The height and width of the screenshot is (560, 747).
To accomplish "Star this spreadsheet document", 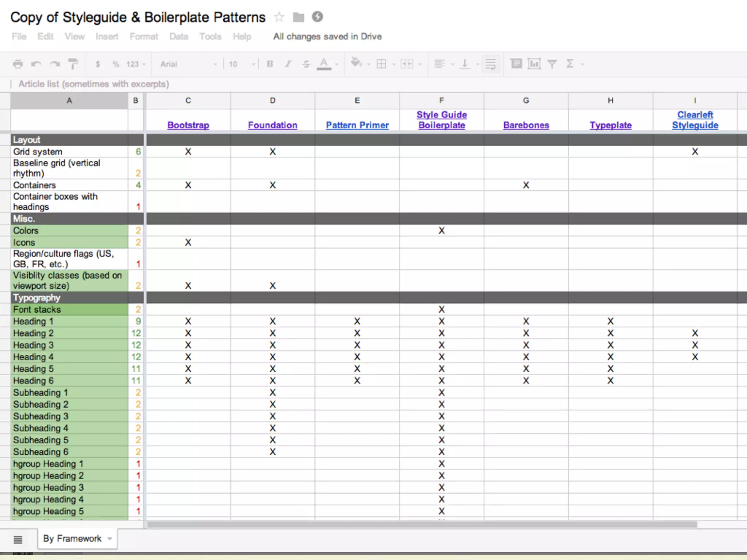I will coord(279,17).
